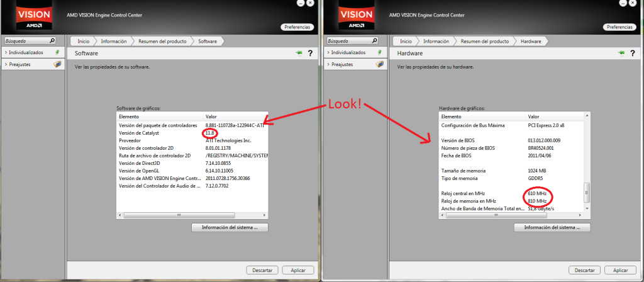This screenshot has height=282, width=644.
Task: Click the green pin icon beside Individualizados, right window
Action: click(x=380, y=52)
